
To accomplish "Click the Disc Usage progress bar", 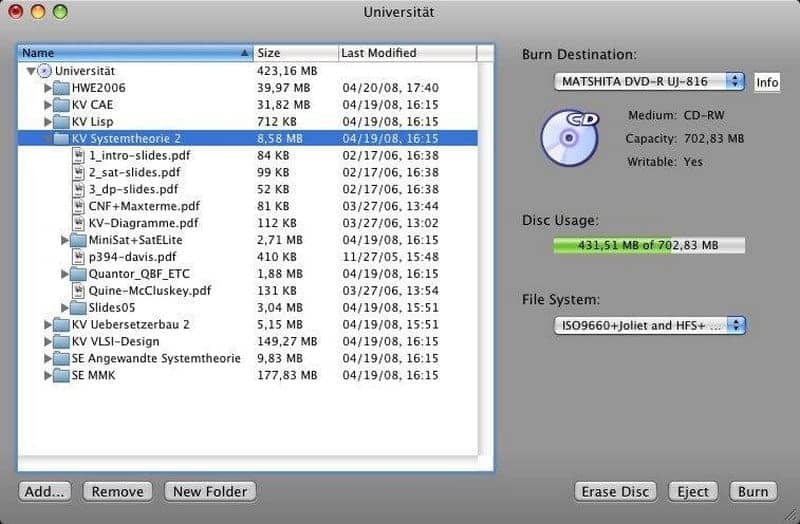I will [649, 245].
